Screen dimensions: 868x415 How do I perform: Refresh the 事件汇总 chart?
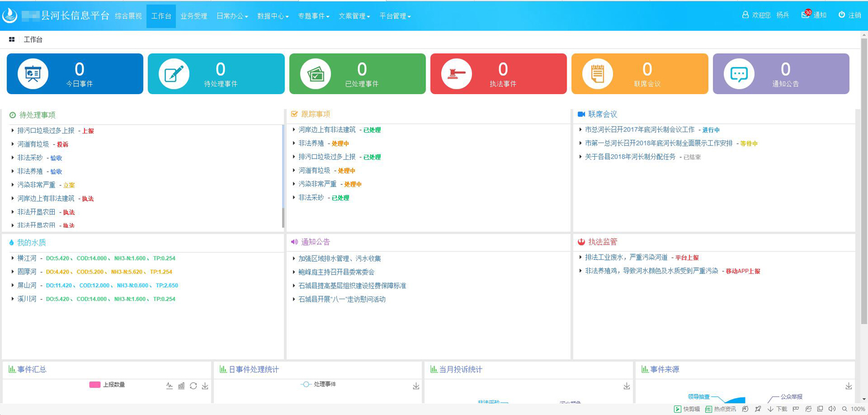click(x=193, y=385)
